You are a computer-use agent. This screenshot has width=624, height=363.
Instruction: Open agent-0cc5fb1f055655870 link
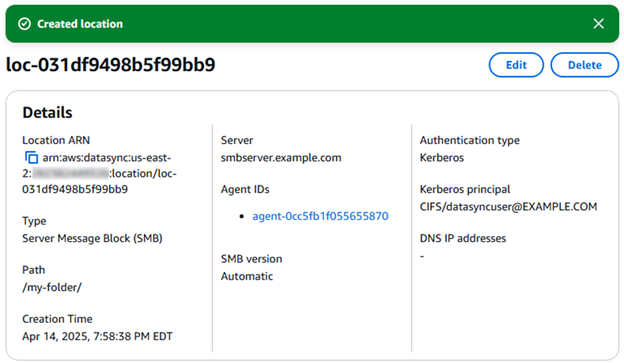tap(320, 216)
